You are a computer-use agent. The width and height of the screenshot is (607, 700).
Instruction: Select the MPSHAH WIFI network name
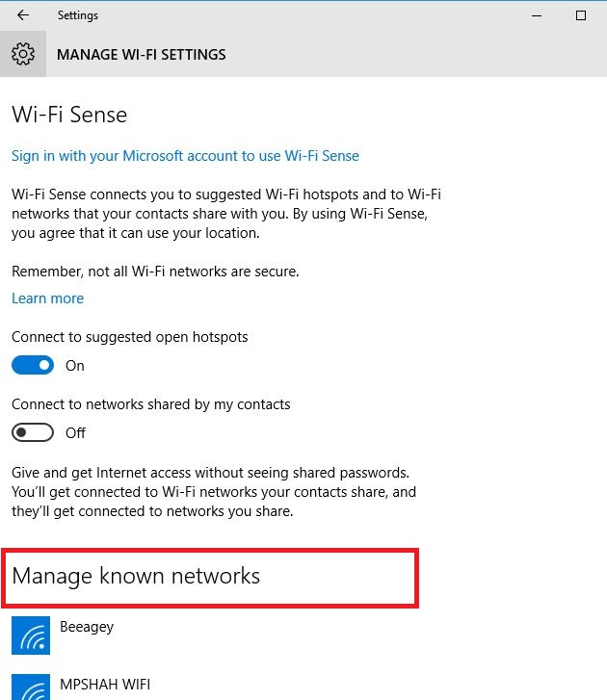pos(105,684)
